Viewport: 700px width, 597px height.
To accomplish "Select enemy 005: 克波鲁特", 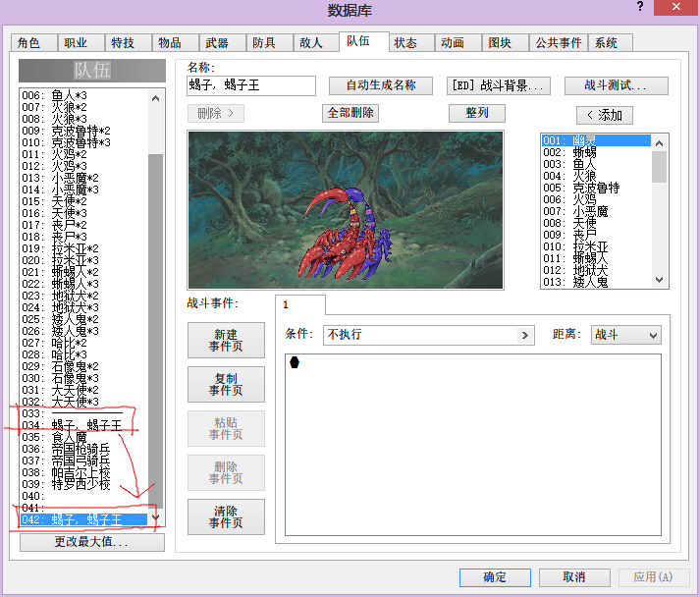I will coord(597,188).
